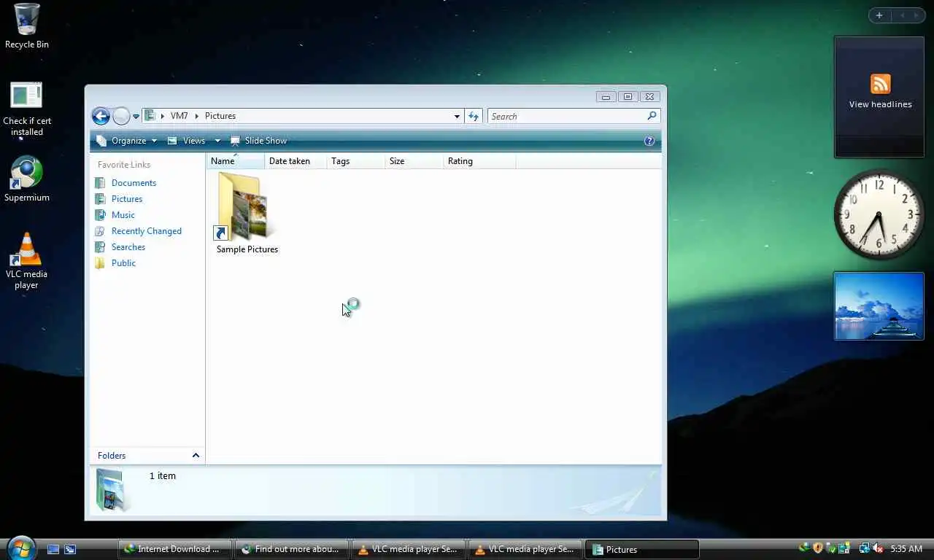Screen dimensions: 934x560
Task: Select the Supermium desktop shortcut
Action: tap(27, 179)
